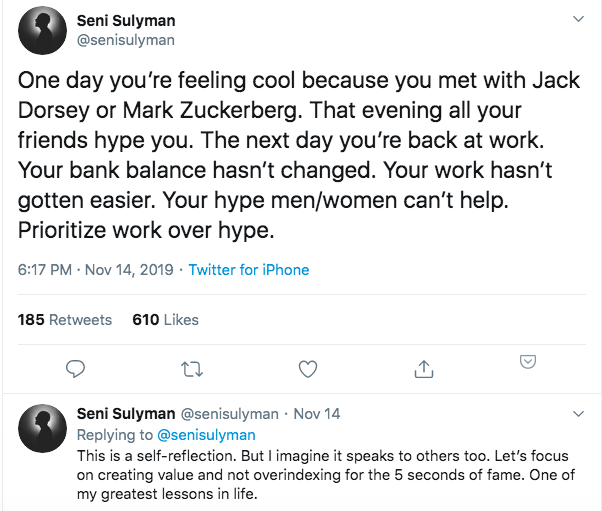Image resolution: width=602 pixels, height=511 pixels.
Task: Open the @senisulyman mention in Replying to
Action: [x=204, y=435]
